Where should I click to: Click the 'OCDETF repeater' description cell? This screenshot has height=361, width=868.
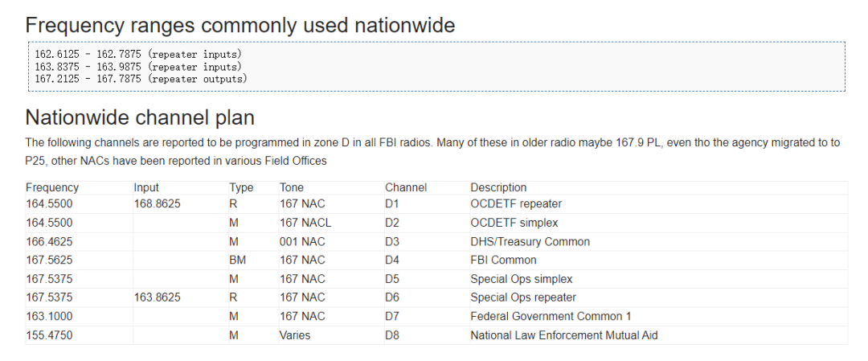516,204
